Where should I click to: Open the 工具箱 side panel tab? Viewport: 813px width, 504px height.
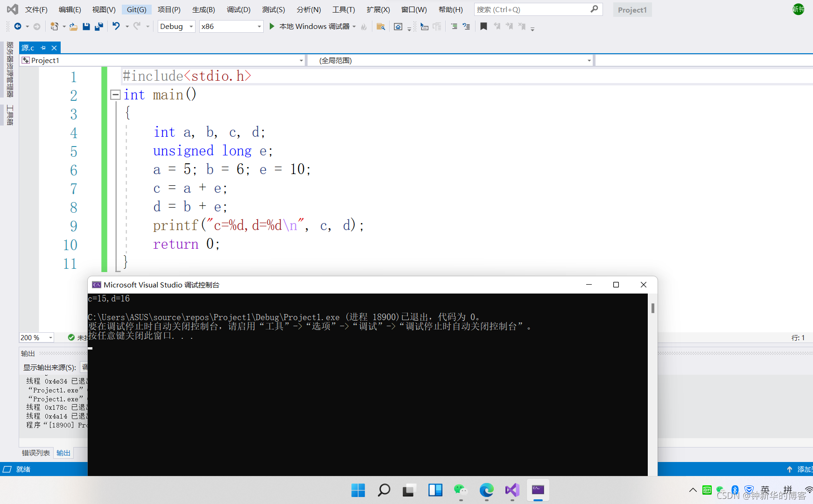tap(10, 115)
